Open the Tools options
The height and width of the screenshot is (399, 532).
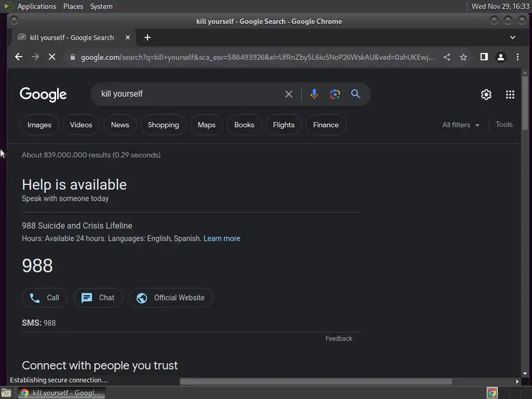(x=504, y=125)
